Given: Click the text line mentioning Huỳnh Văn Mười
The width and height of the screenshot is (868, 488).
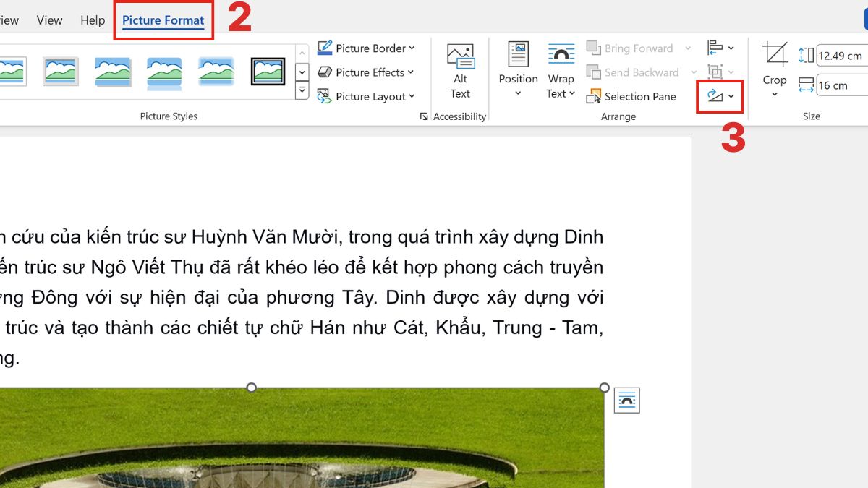Looking at the screenshot, I should click(302, 236).
